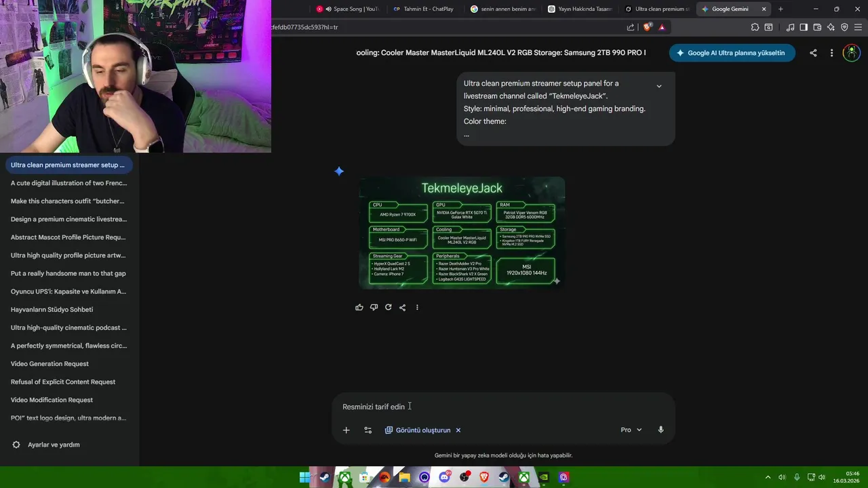The height and width of the screenshot is (488, 868).
Task: Open chat Hayvanların Stüdyo Sohbeti
Action: [69, 310]
